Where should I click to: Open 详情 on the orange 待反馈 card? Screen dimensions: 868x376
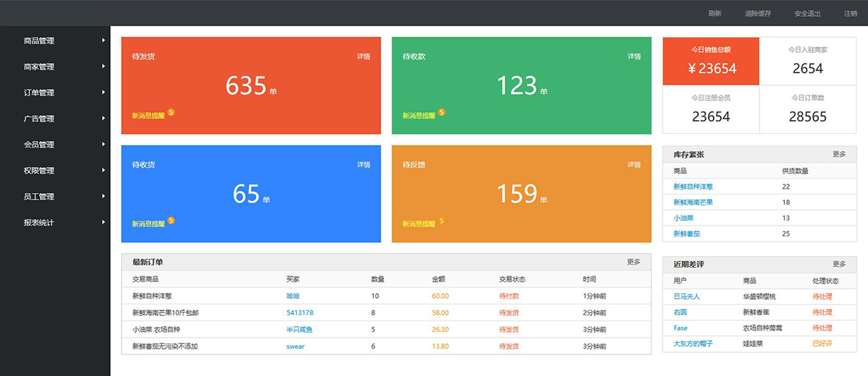tap(634, 165)
